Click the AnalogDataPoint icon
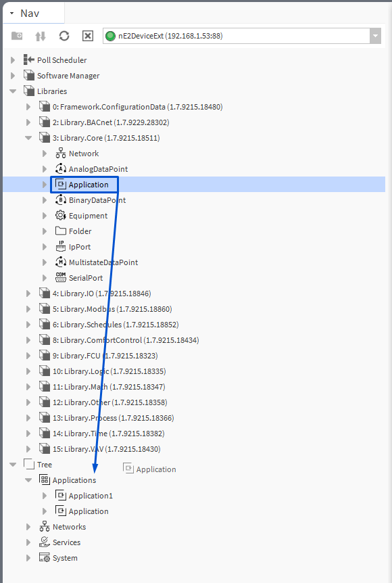 point(59,168)
